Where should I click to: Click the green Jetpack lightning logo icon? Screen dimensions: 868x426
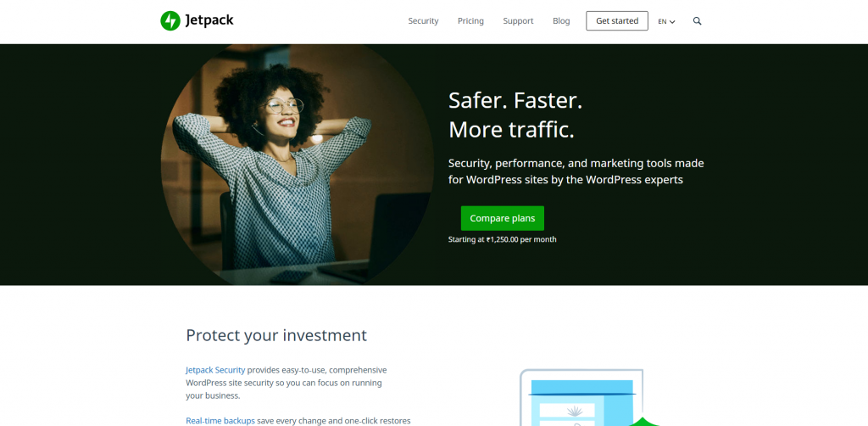[170, 21]
